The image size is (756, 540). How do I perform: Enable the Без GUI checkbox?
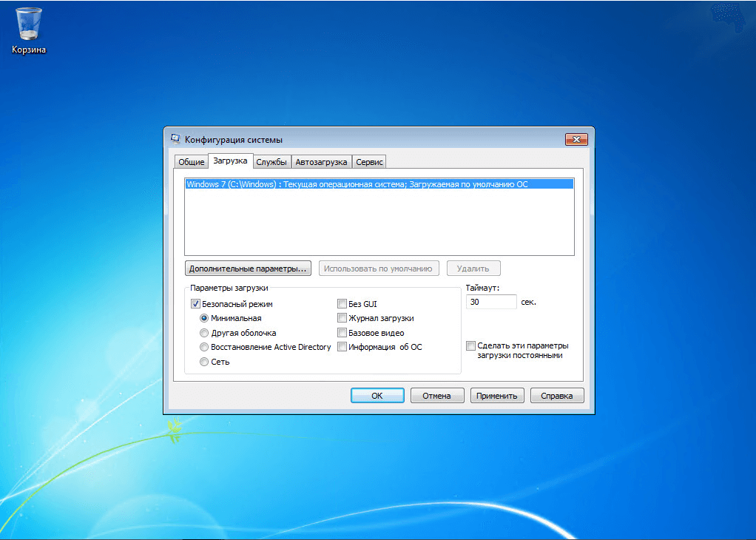342,304
